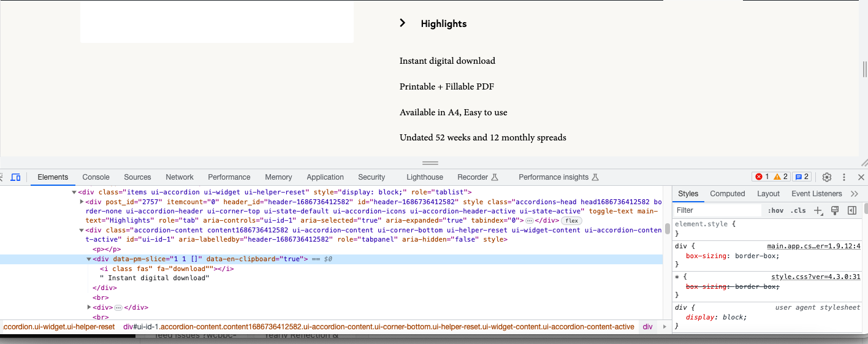Click text "Undated 52 weeks and 12 monthly spreads"
The image size is (868, 344).
coord(482,137)
